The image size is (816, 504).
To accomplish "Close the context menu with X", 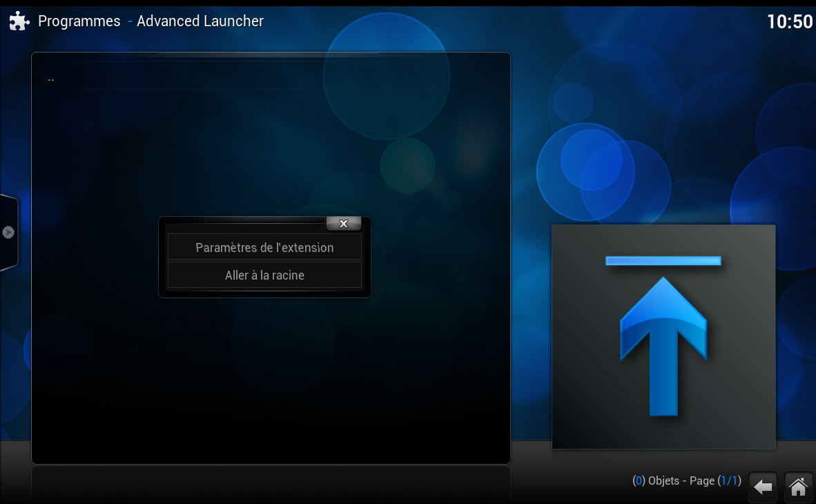I will tap(343, 224).
